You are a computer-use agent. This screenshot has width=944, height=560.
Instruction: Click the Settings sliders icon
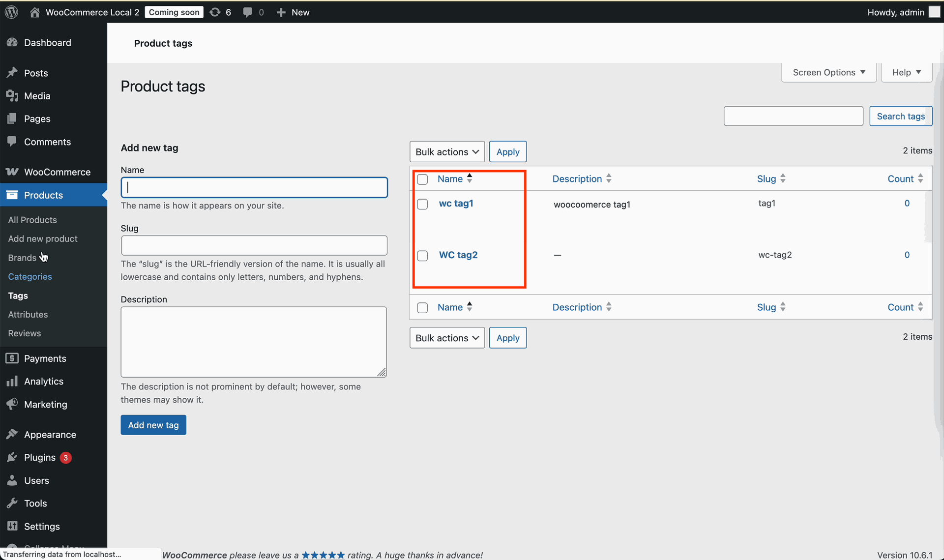tap(12, 526)
